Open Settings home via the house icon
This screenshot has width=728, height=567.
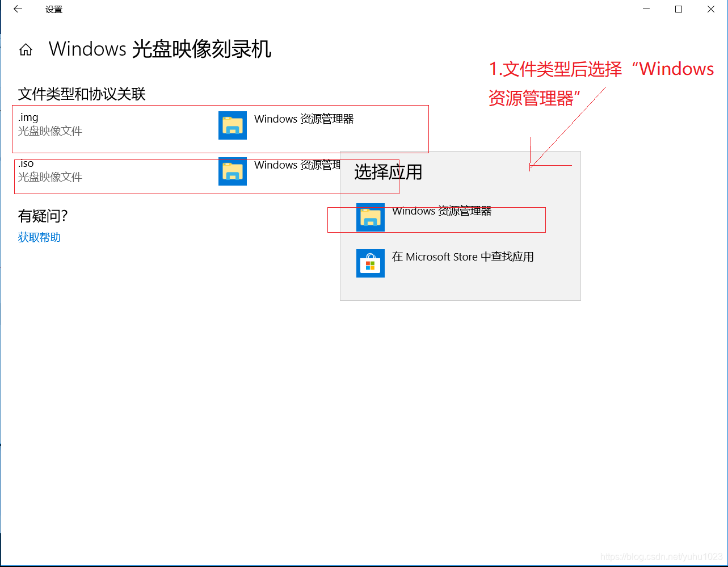point(26,50)
